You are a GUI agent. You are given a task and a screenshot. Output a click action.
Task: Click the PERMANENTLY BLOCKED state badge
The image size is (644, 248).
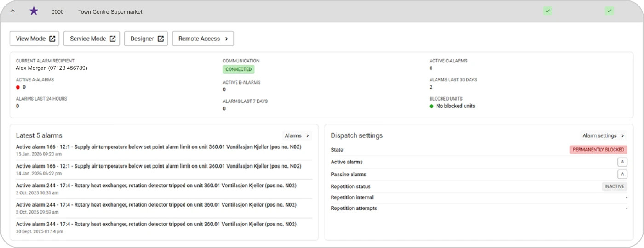coord(598,150)
